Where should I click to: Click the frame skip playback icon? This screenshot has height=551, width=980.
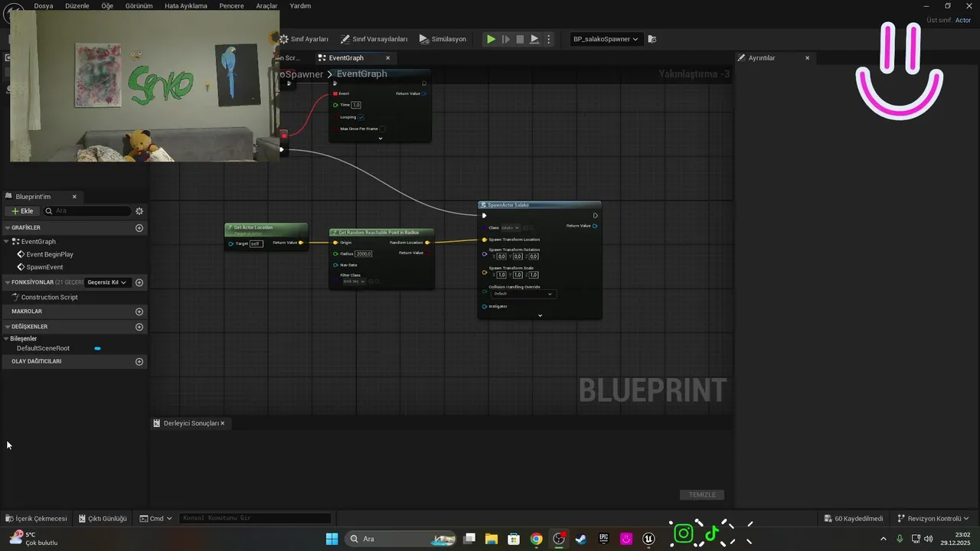click(x=505, y=39)
